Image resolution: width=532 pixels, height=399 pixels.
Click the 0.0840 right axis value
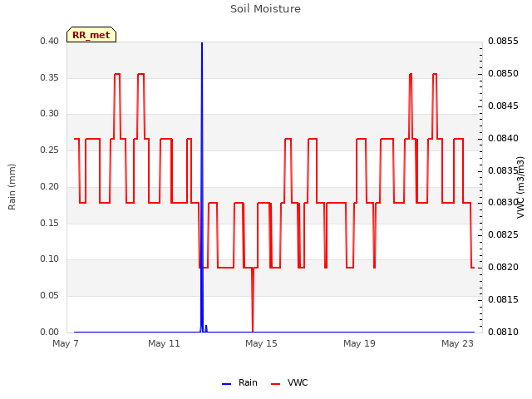(503, 139)
